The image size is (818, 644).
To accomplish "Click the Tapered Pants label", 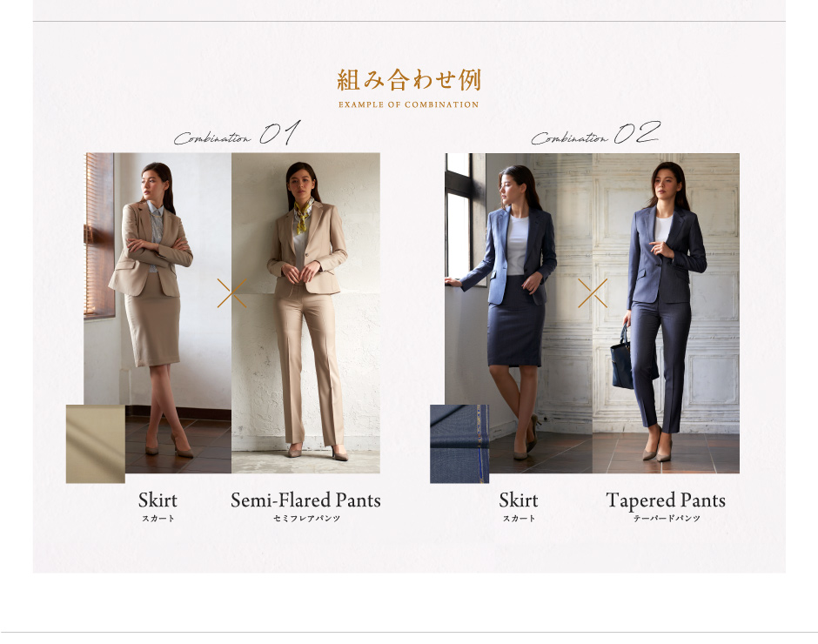I will tap(666, 500).
